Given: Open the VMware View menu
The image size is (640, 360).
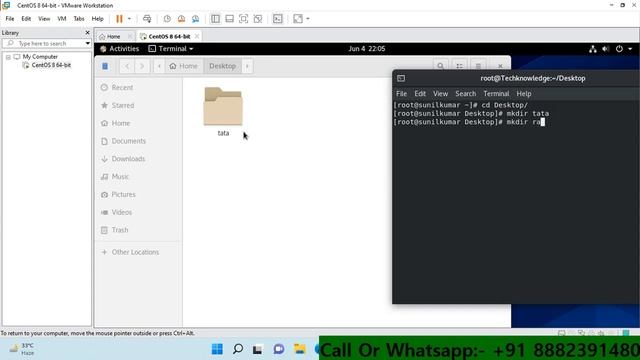Looking at the screenshot, I should pos(44,19).
